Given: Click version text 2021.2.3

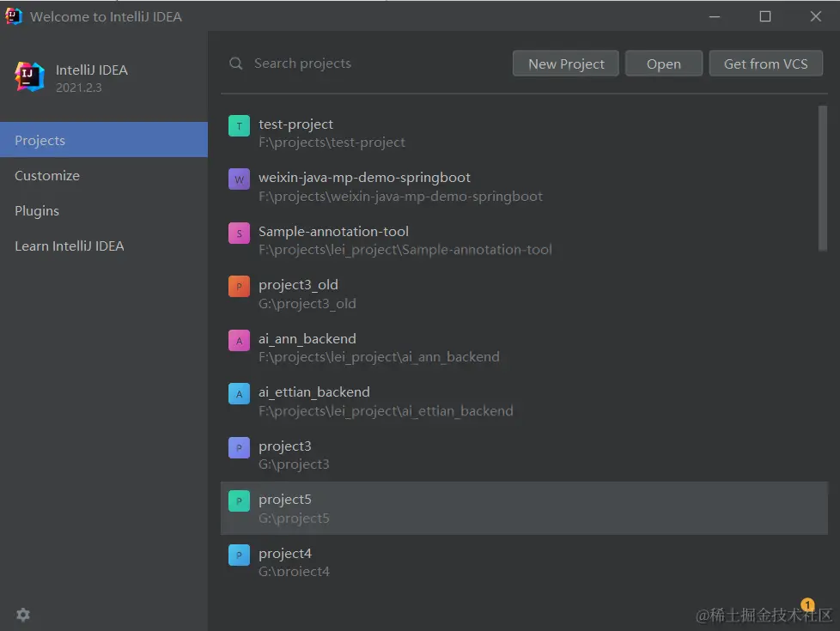Looking at the screenshot, I should coord(79,88).
